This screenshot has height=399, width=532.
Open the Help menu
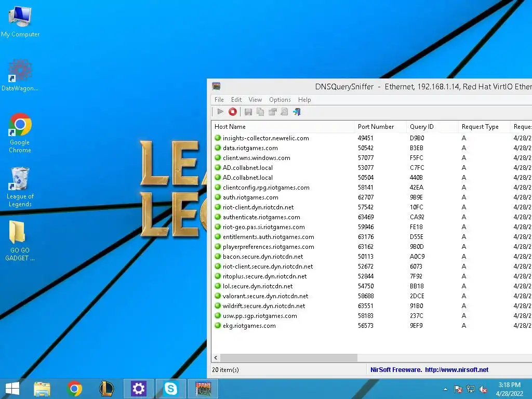304,99
